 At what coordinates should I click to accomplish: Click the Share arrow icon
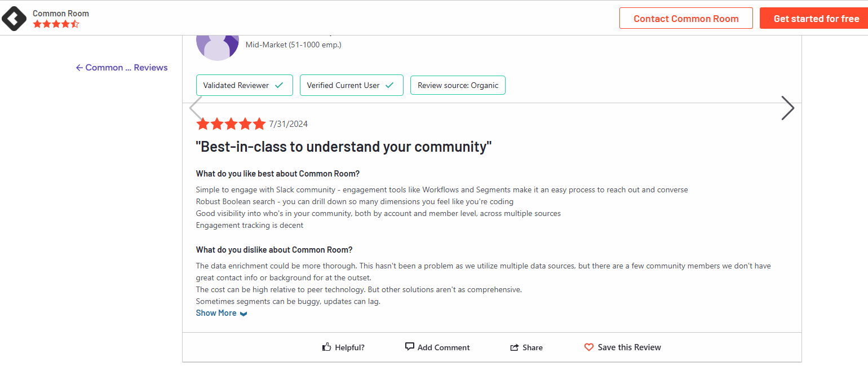click(514, 347)
